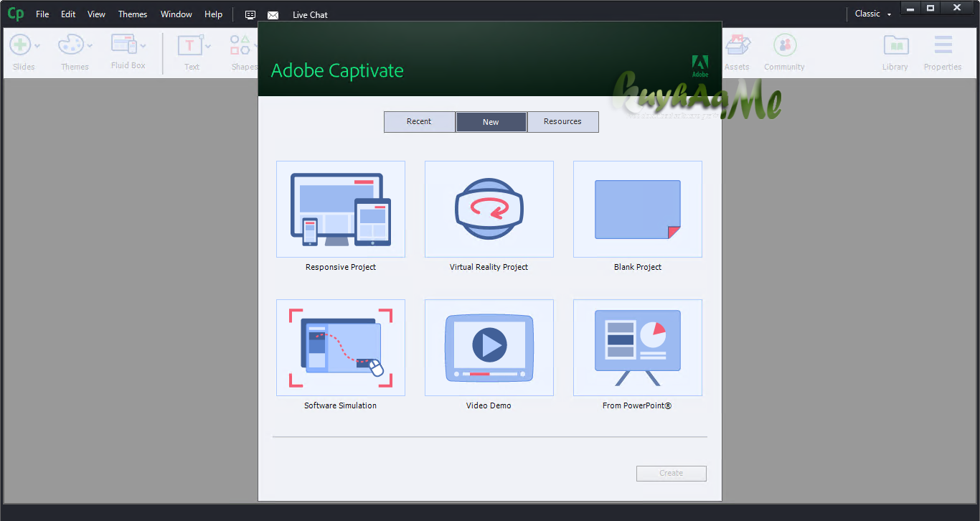Click the "Blank Project" label

638,267
